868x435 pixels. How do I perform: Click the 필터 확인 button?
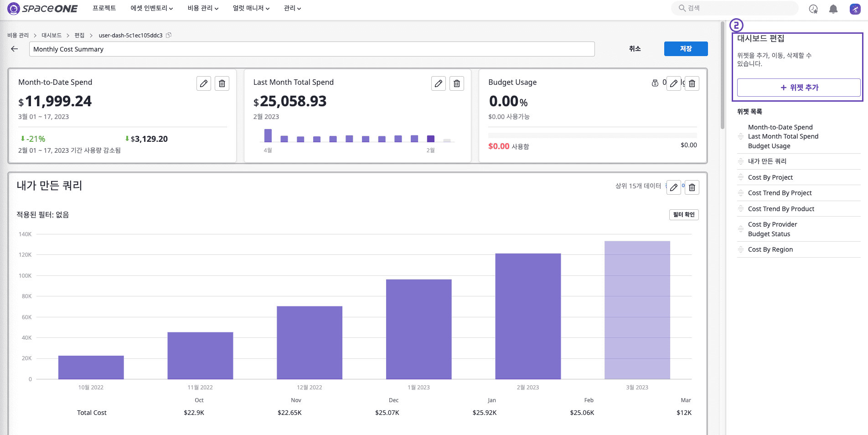pyautogui.click(x=684, y=215)
